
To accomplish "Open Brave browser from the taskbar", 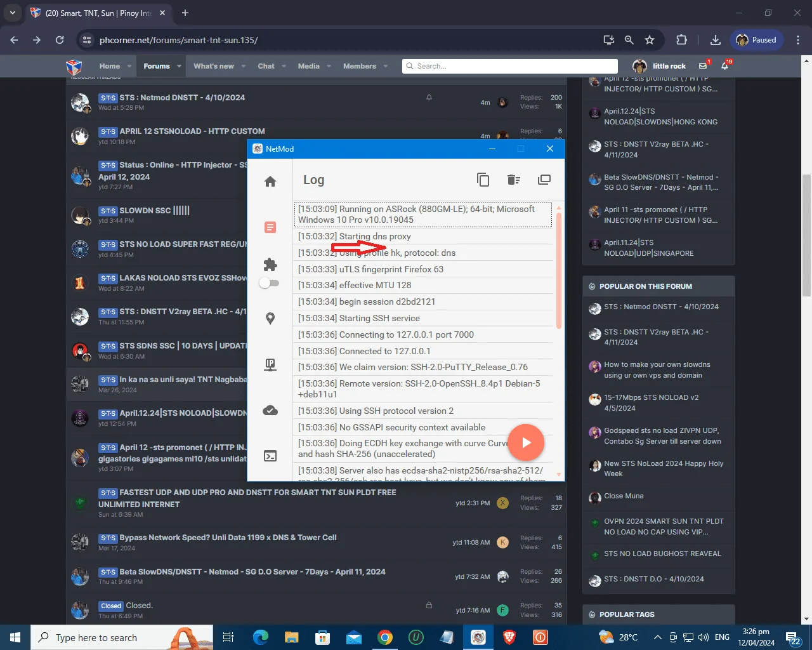I will click(509, 637).
